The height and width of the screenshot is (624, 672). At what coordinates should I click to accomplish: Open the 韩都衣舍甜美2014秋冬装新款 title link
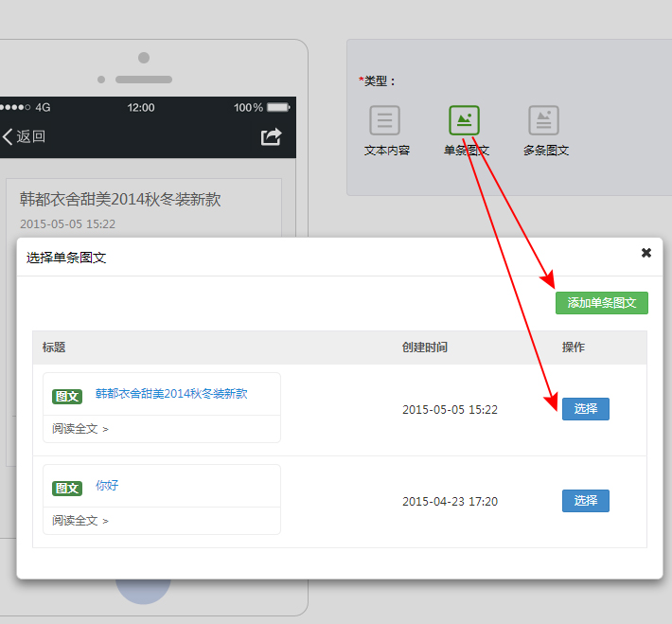171,394
